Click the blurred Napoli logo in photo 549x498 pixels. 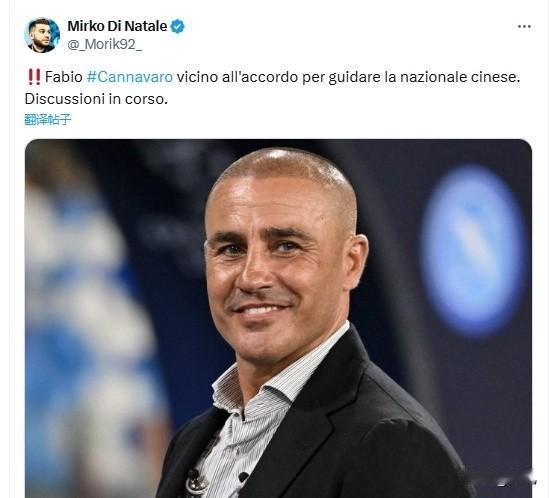tap(473, 250)
